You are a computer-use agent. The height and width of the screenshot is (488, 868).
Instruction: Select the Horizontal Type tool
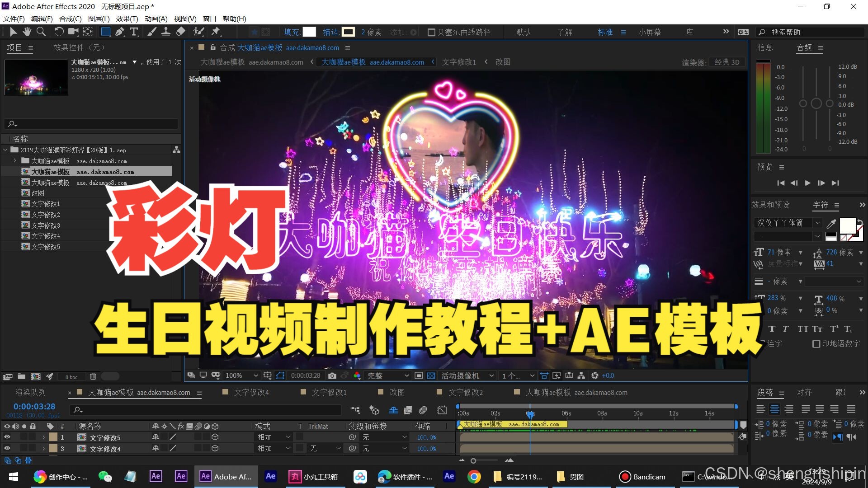click(134, 32)
